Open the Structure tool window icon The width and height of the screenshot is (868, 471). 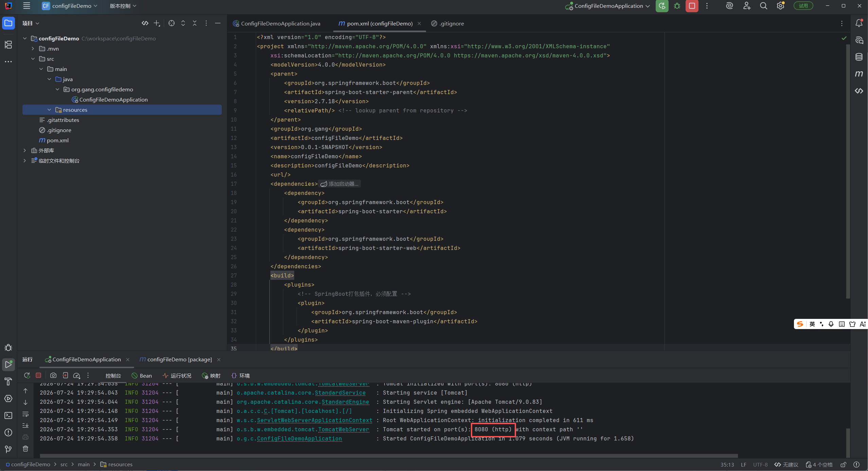pos(8,44)
